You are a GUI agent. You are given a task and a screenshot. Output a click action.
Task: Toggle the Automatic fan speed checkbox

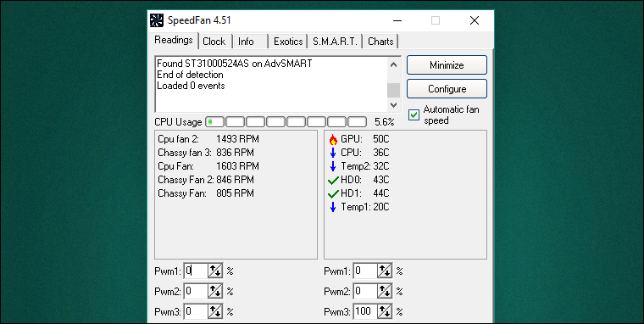(x=414, y=115)
